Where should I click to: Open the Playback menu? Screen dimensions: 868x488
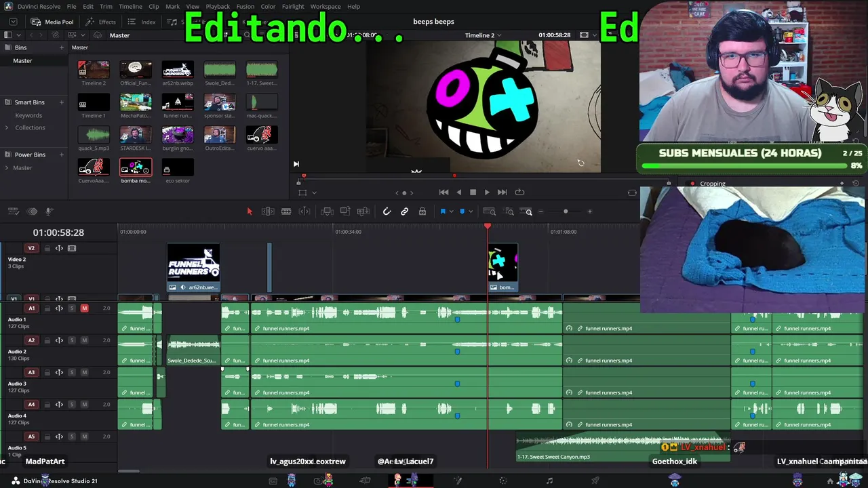pos(218,6)
